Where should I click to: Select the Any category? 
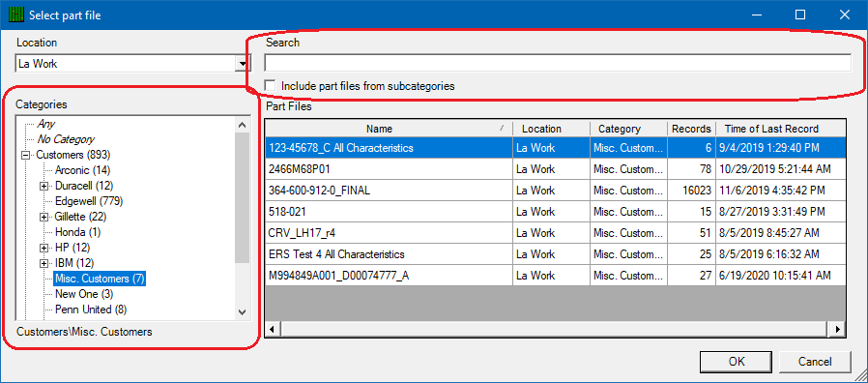tap(46, 124)
